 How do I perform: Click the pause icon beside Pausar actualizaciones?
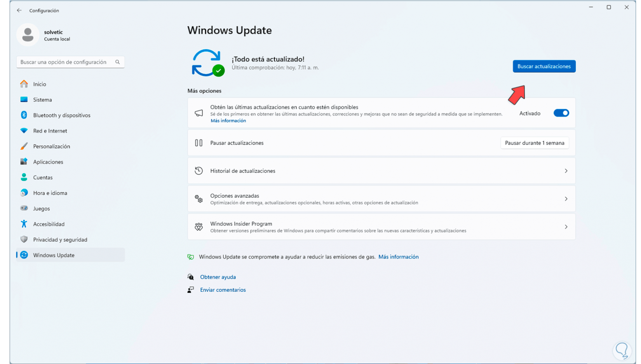[x=199, y=143]
